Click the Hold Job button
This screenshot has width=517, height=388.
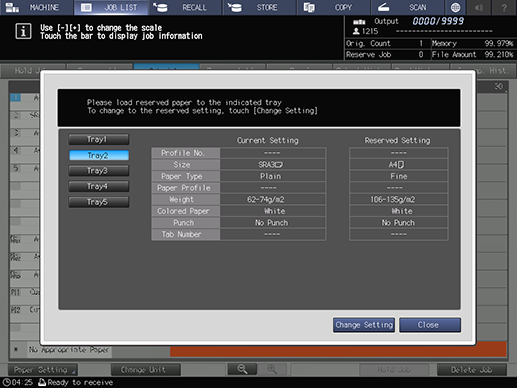click(x=394, y=370)
